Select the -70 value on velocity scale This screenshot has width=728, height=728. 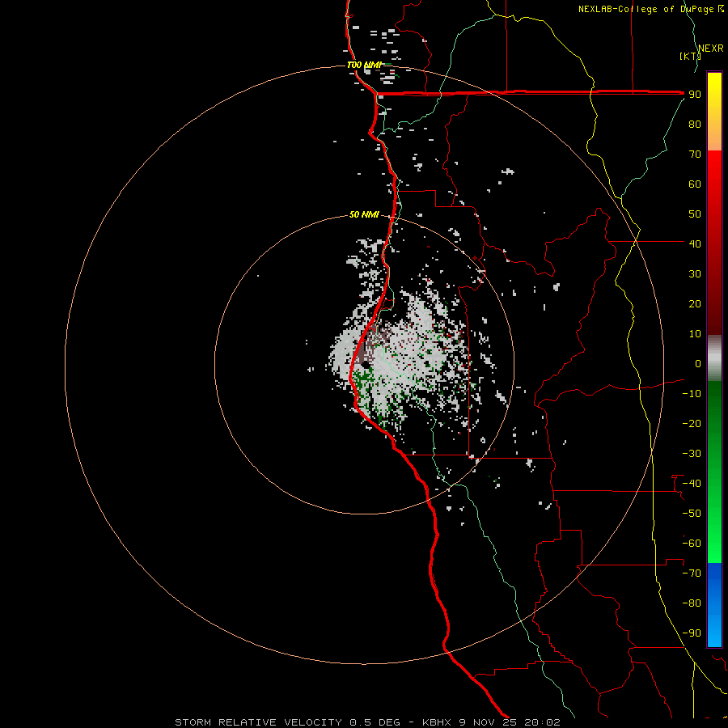692,573
